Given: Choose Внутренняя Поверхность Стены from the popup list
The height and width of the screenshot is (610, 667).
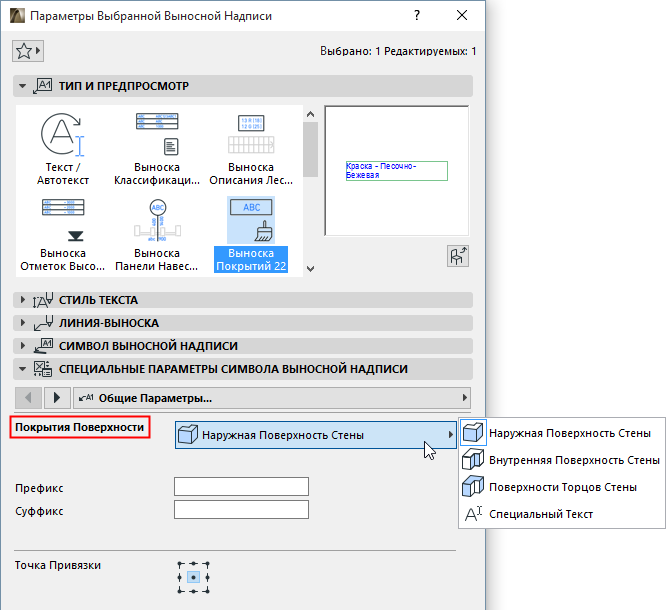Looking at the screenshot, I should (562, 460).
